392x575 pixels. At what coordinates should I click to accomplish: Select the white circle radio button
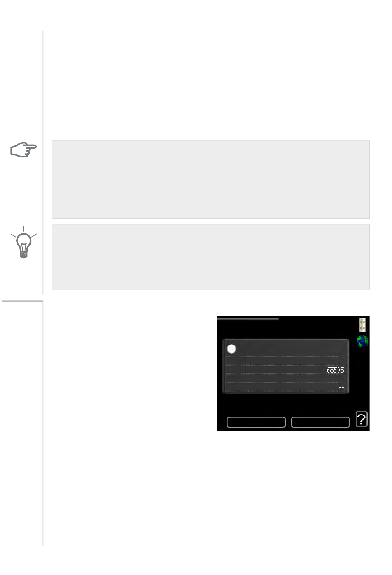(231, 349)
